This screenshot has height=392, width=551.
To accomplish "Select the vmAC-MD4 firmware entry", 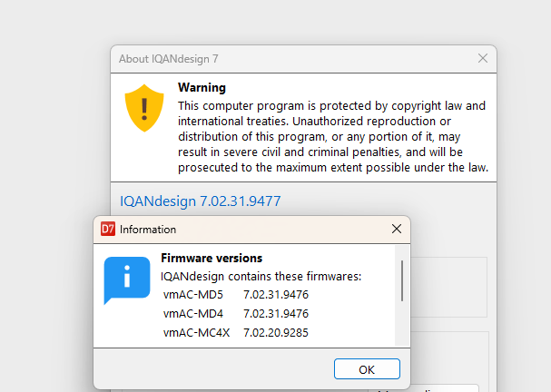I will click(x=193, y=313).
